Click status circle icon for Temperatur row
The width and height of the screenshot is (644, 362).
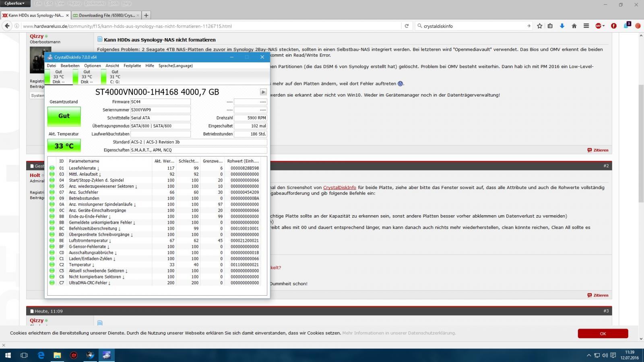(x=52, y=265)
